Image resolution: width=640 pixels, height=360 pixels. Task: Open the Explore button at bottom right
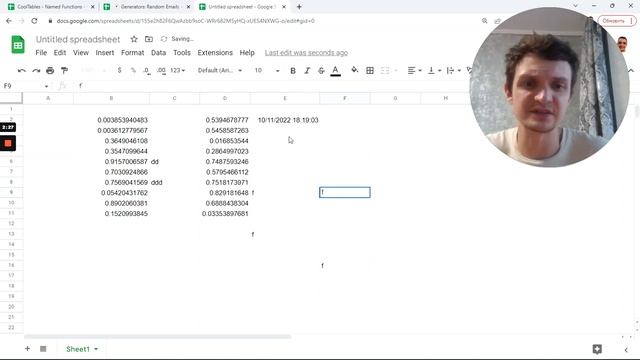coord(597,349)
